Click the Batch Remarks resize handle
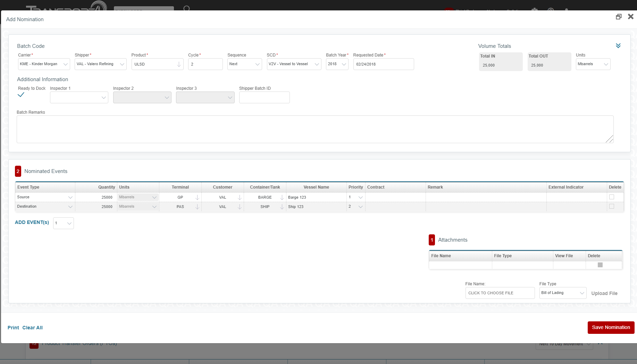 (610, 139)
